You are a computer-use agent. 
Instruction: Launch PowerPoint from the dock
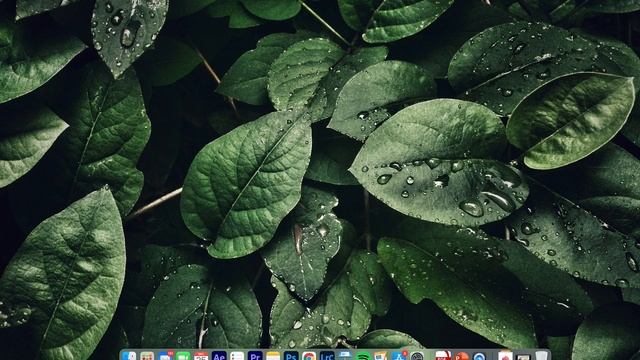coord(461,356)
